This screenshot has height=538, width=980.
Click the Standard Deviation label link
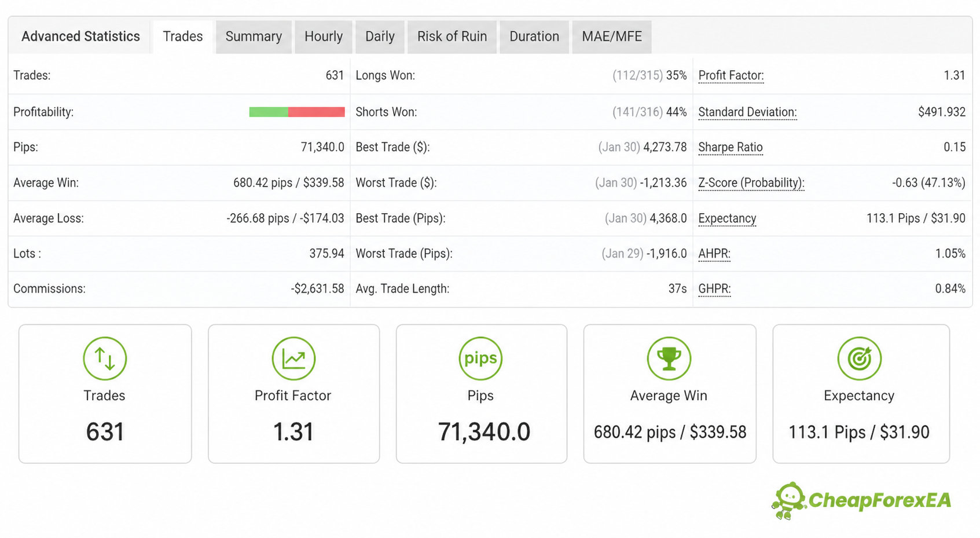(x=747, y=112)
